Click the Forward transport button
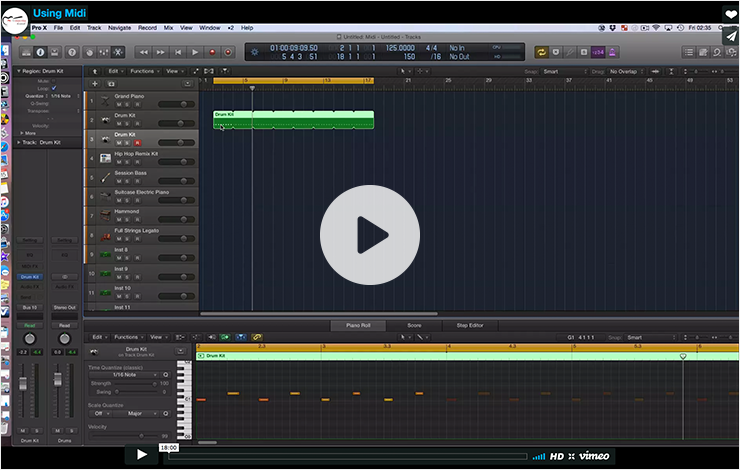 [160, 52]
